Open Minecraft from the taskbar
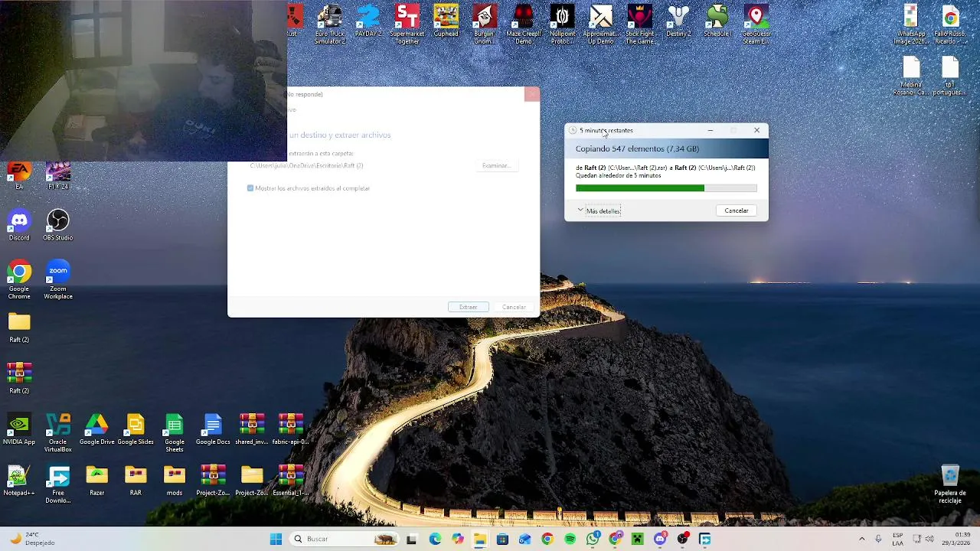 pyautogui.click(x=637, y=539)
